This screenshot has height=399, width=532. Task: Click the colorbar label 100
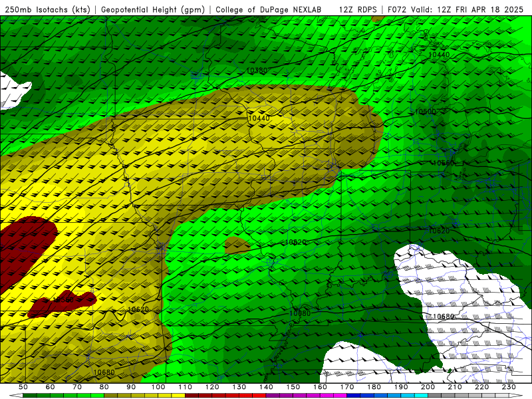(158, 387)
